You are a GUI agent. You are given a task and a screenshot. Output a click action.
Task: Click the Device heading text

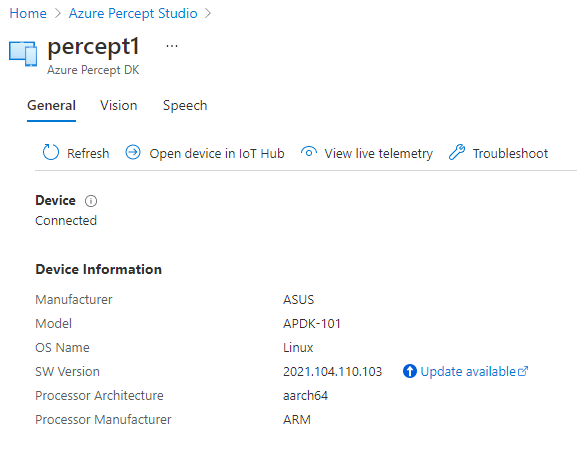56,201
